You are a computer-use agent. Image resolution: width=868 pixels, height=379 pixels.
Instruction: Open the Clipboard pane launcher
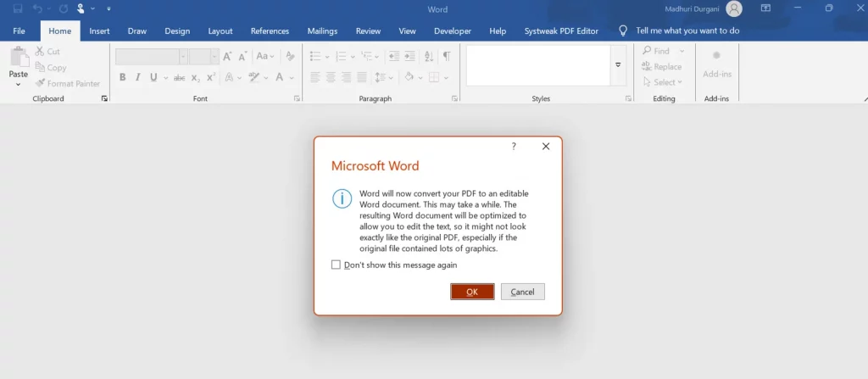coord(104,98)
